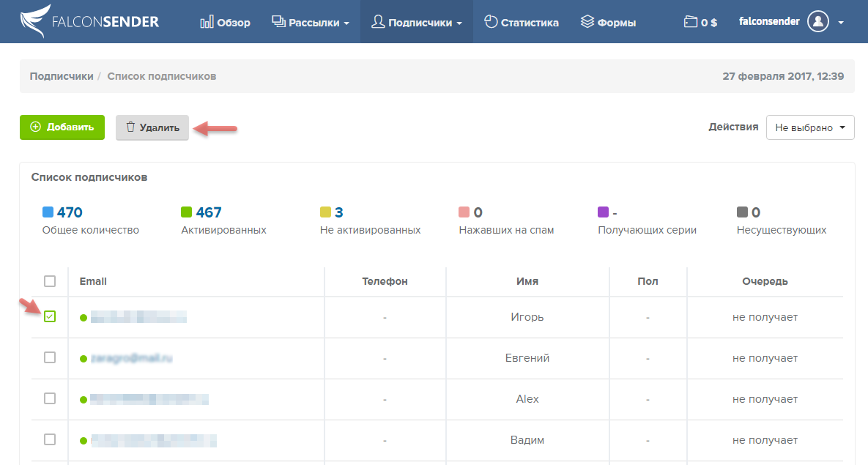868x465 pixels.
Task: Click 'не получает' in Игорь row
Action: 765,317
